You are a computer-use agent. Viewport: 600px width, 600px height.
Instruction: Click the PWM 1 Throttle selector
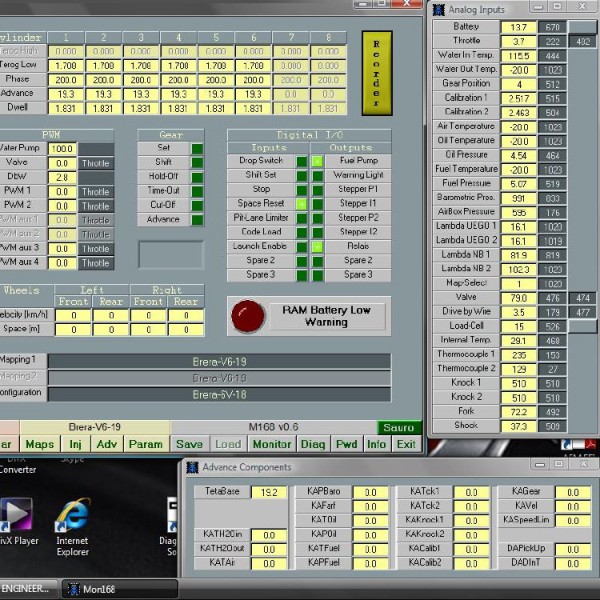click(96, 191)
